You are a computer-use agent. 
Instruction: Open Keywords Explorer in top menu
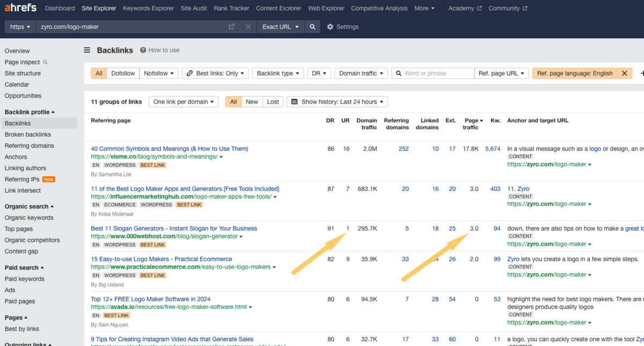[x=148, y=8]
